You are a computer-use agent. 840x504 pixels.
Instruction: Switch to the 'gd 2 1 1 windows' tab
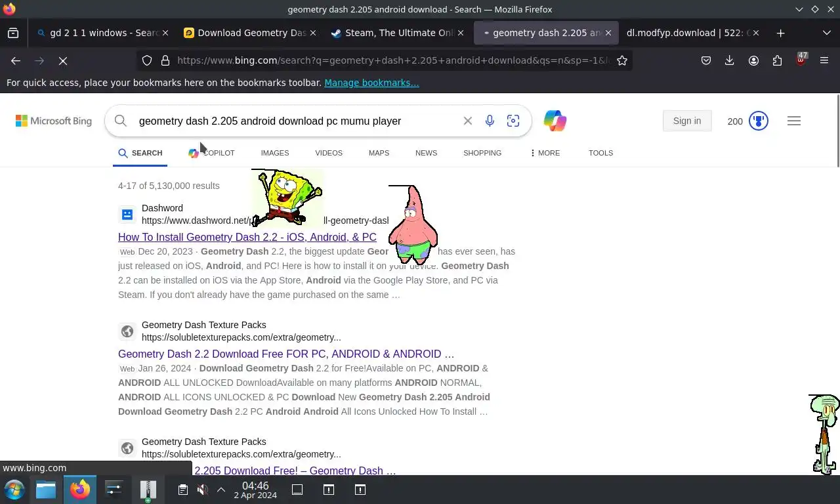[103, 33]
